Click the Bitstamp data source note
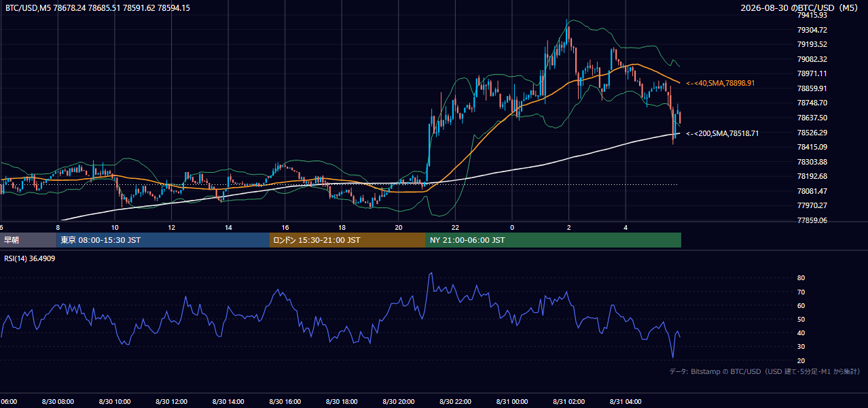 click(765, 371)
